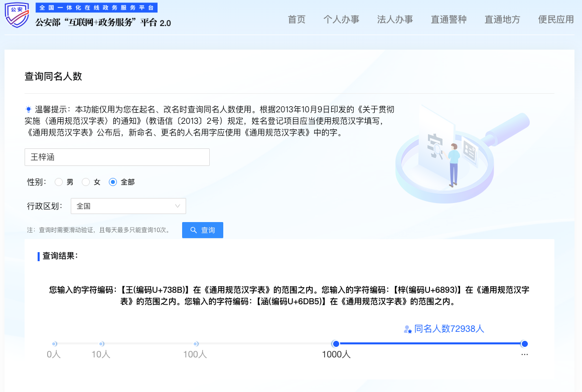The image size is (582, 392).
Task: Click the person icon beside 同名人数
Action: pos(407,329)
